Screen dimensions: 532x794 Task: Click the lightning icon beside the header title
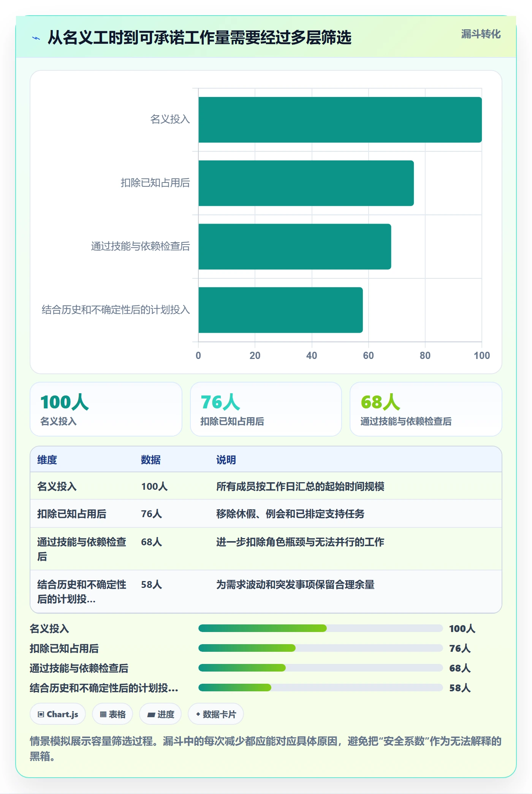tap(36, 38)
